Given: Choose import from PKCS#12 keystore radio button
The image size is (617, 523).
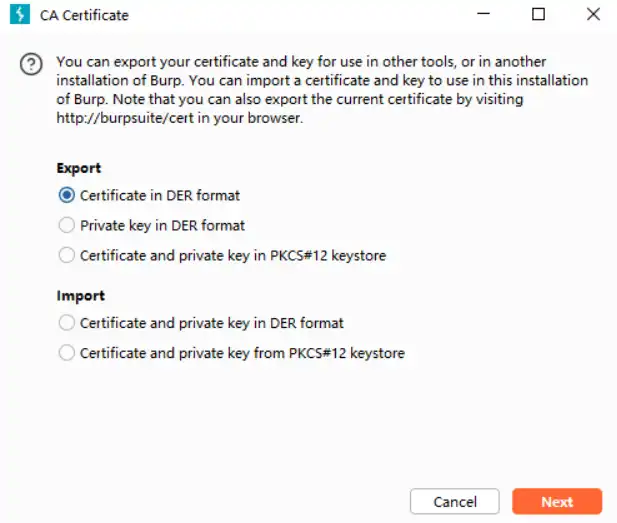Looking at the screenshot, I should point(67,353).
